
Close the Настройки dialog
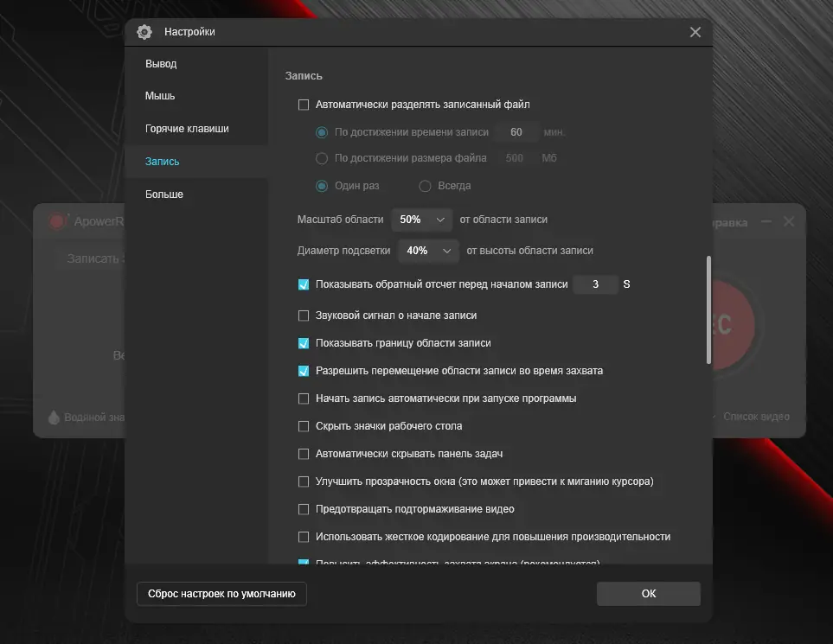click(x=695, y=32)
